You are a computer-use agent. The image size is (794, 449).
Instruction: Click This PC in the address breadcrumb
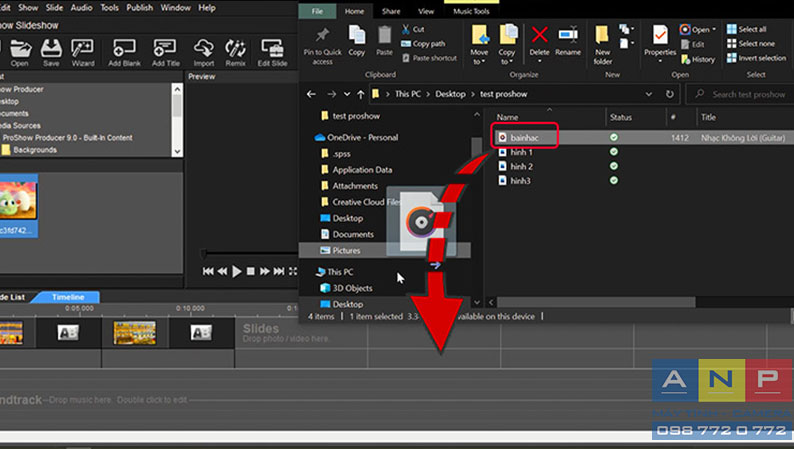(408, 94)
